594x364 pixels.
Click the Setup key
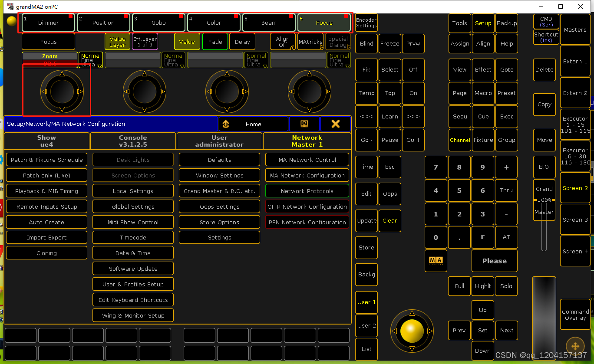[x=483, y=23]
